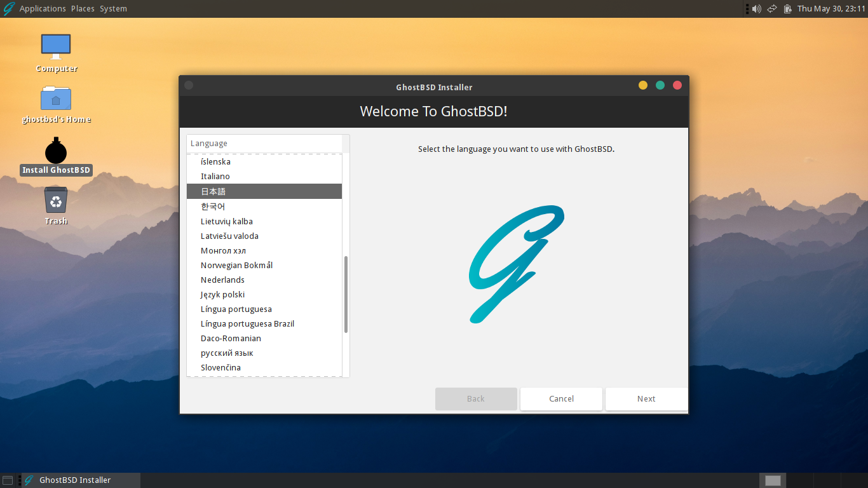Click the language list vertical scrollbar

346,294
